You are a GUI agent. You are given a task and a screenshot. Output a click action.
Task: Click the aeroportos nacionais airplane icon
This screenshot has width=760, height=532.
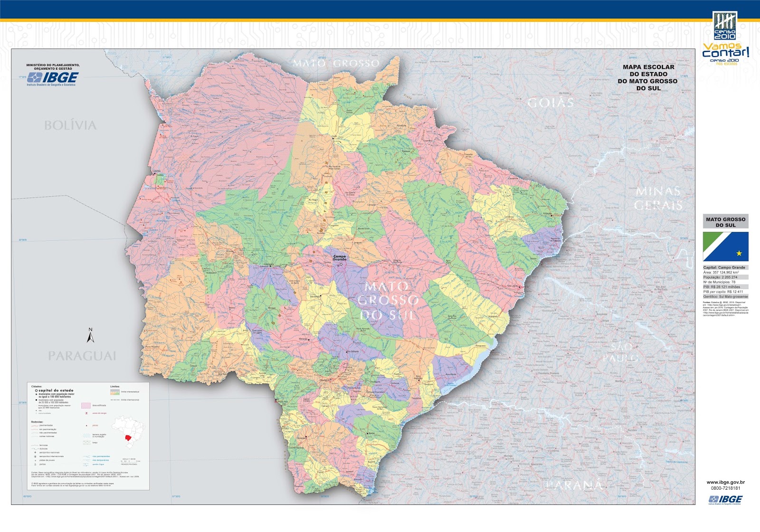click(34, 453)
